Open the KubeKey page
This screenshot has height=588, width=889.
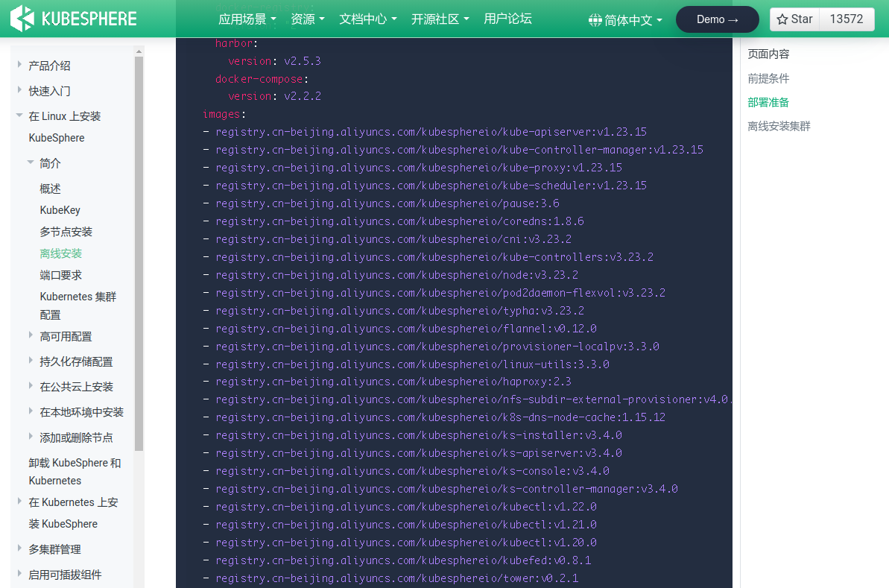(x=60, y=210)
